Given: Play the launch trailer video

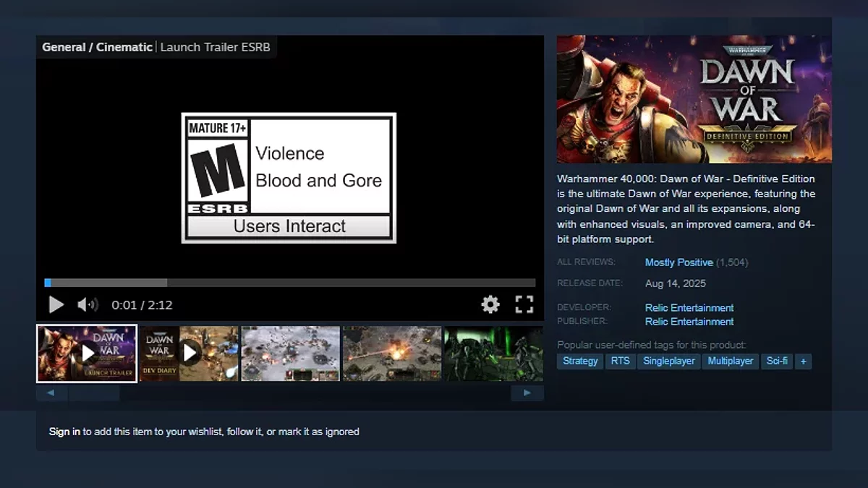Looking at the screenshot, I should point(56,304).
